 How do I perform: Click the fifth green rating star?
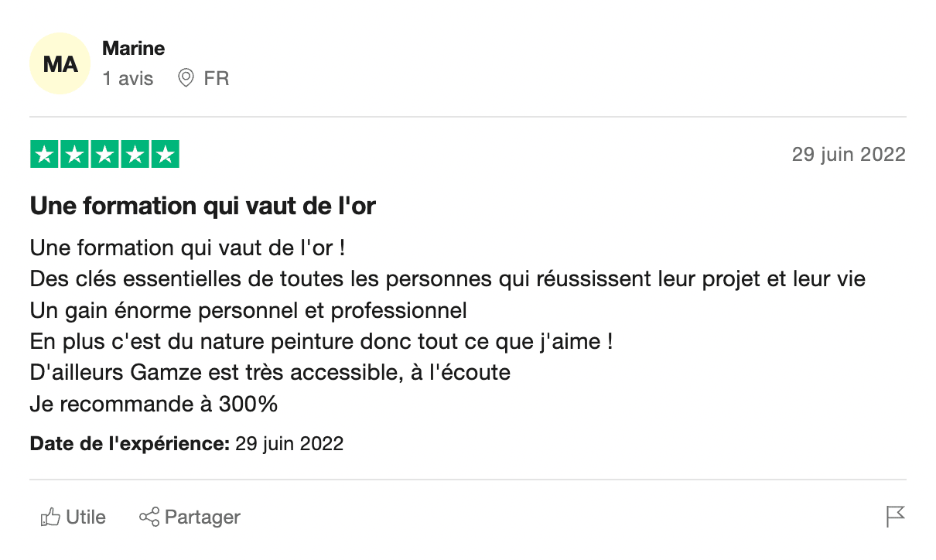point(164,155)
